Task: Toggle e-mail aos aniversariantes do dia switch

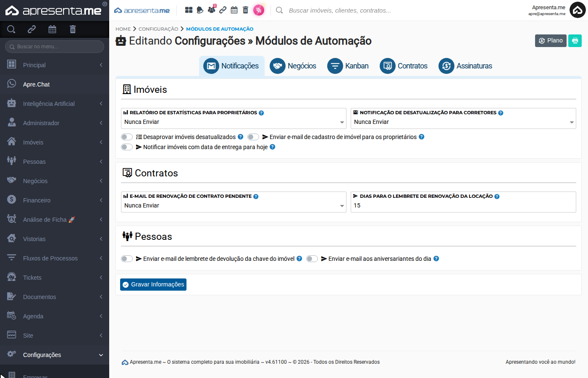Action: 312,259
